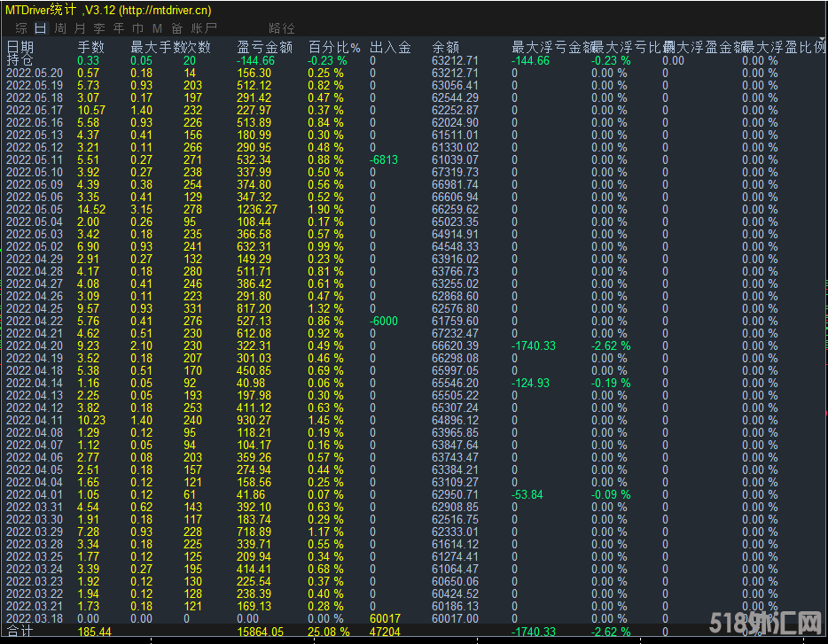
Task: Click floating loss -53.84 on 2022.04.01
Action: coord(527,494)
